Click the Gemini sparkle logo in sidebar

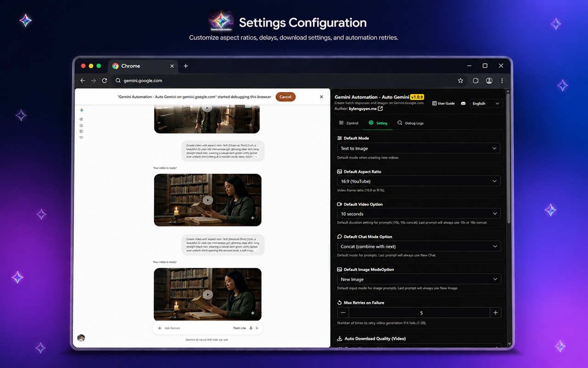point(81,110)
